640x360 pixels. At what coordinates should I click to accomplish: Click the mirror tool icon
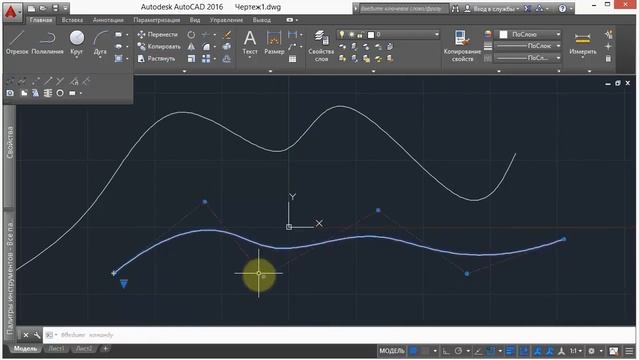click(191, 47)
